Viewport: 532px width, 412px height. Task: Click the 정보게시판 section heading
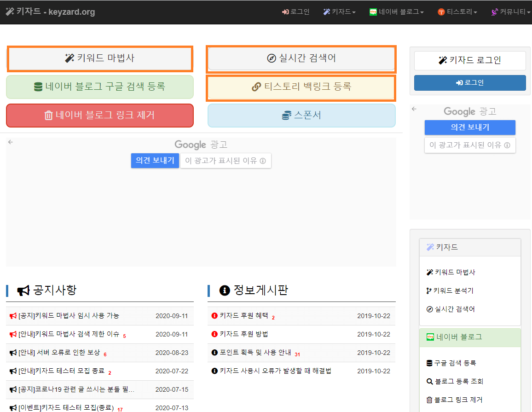[x=254, y=290]
